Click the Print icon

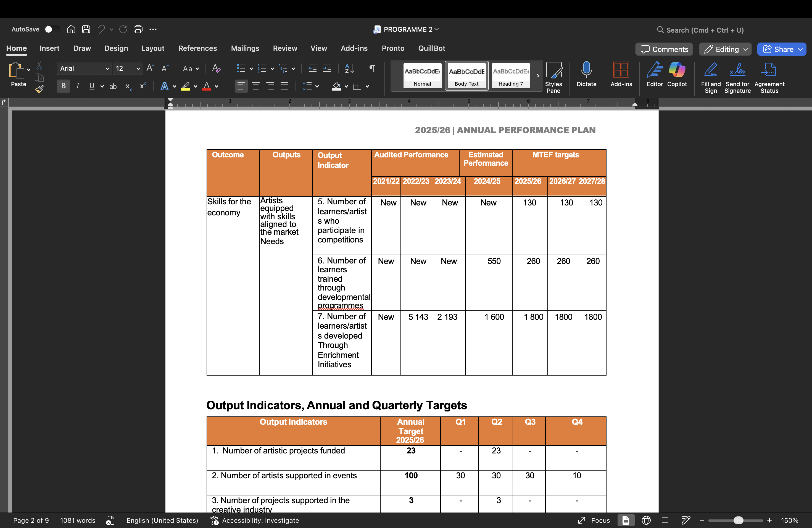[138, 29]
